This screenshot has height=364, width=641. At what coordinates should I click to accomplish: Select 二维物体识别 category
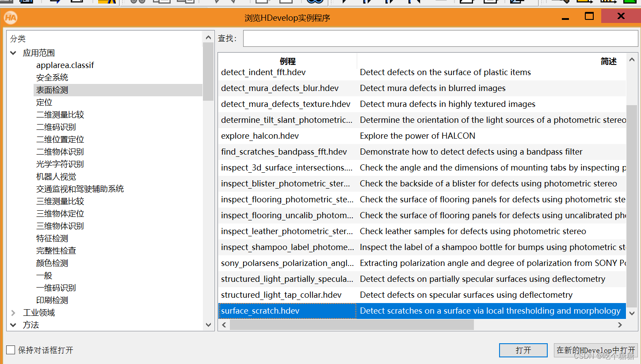click(60, 152)
